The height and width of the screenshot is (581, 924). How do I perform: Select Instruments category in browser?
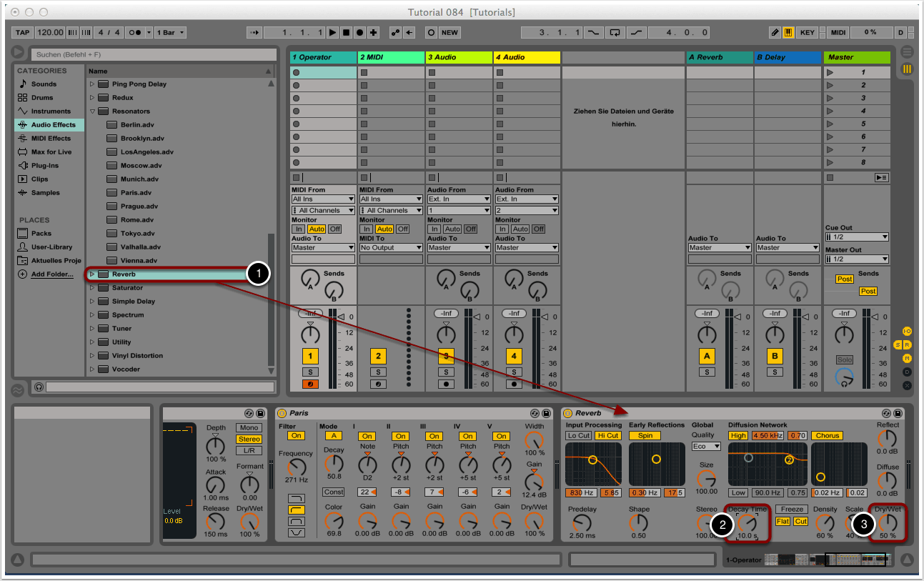point(50,111)
